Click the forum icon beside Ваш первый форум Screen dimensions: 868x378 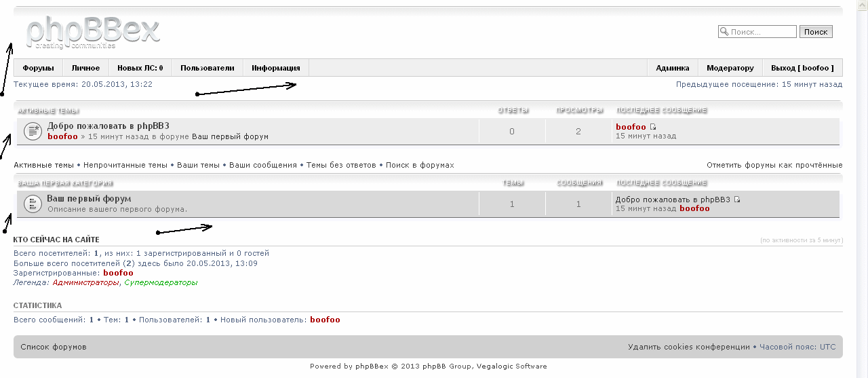click(33, 203)
